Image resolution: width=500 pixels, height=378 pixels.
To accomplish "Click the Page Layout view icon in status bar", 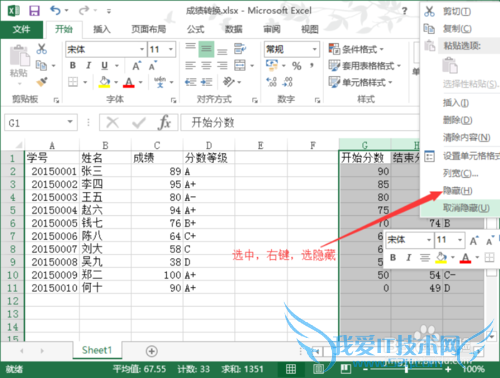I will click(318, 369).
